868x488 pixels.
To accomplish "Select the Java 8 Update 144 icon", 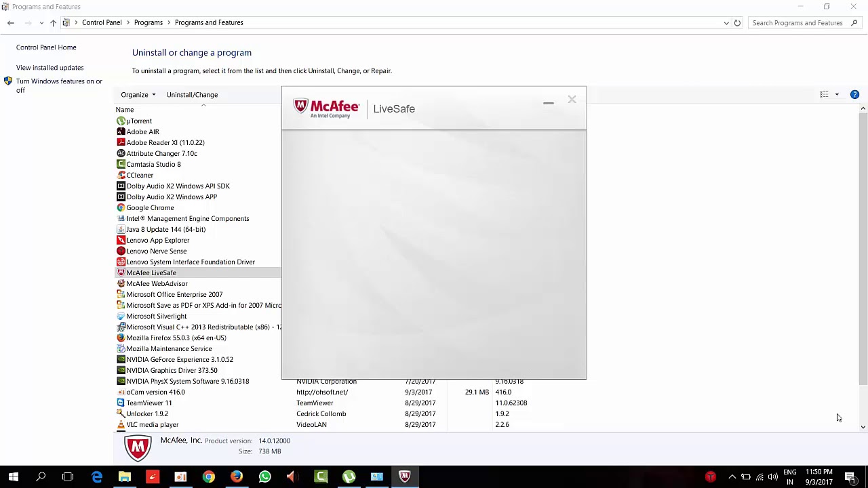I will tap(121, 229).
